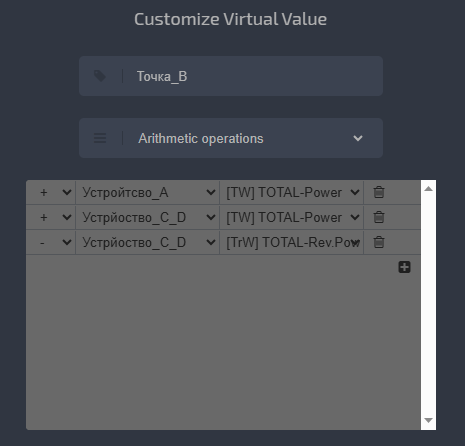Open the Arithmetic operations dropdown
This screenshot has height=446, width=465.
pyautogui.click(x=231, y=138)
